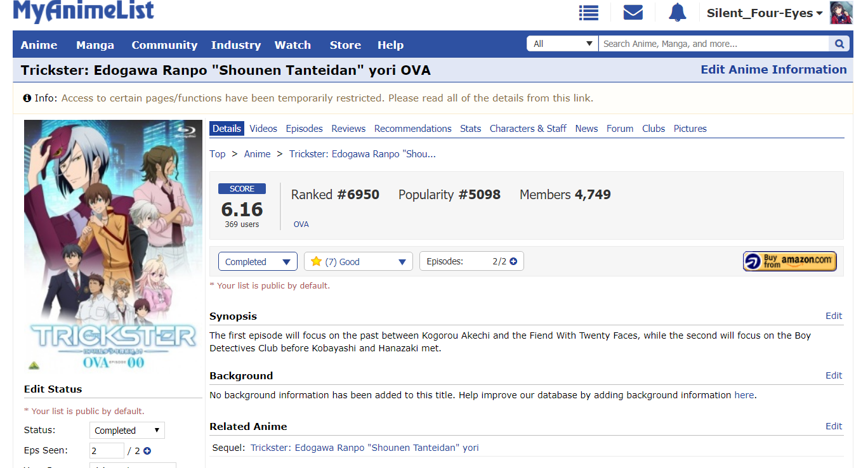This screenshot has height=468, width=868.
Task: Open the Anime menu
Action: pyautogui.click(x=39, y=45)
